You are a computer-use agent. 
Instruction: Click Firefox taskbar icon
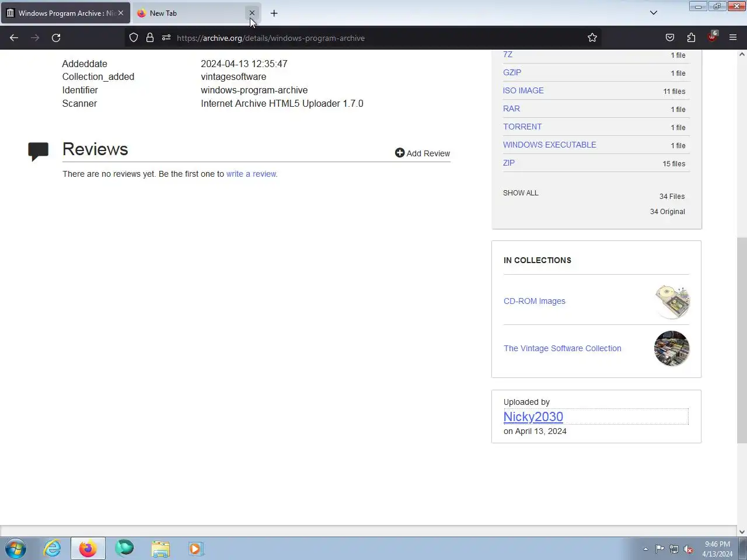pyautogui.click(x=88, y=549)
